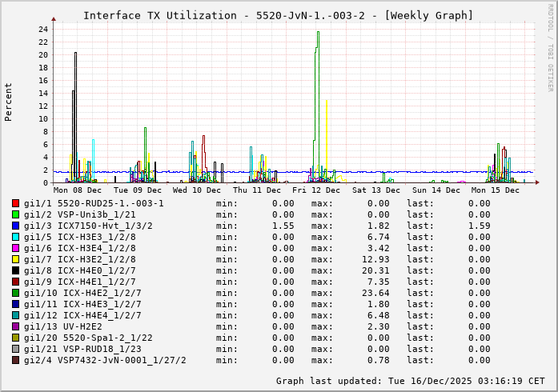Click the Mon 08 Dec axis label

click(78, 190)
